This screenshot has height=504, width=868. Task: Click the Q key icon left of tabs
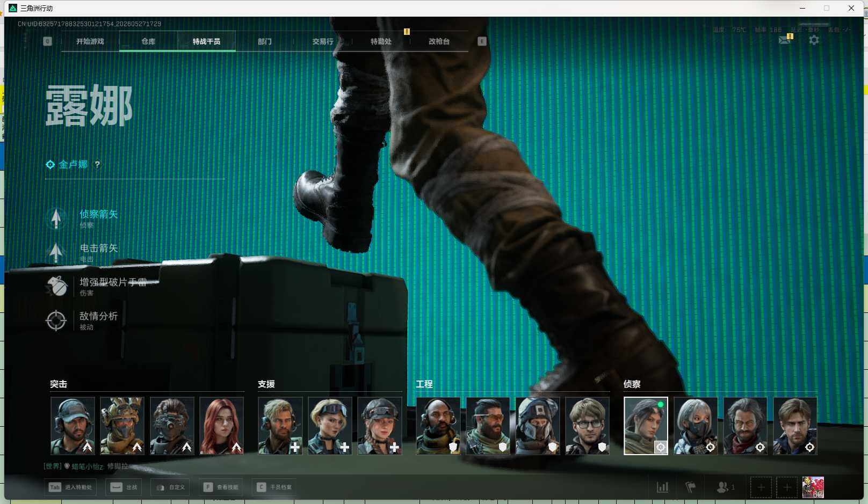point(47,41)
